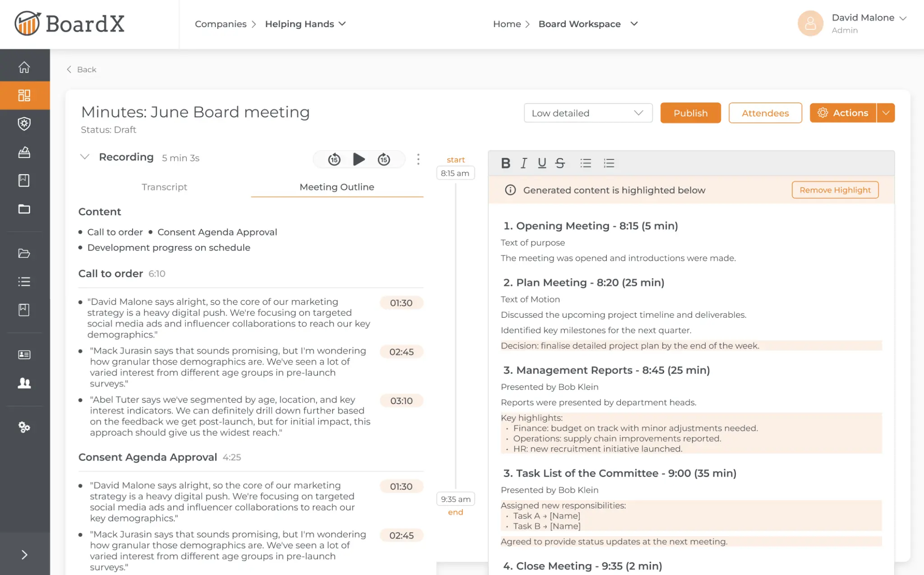This screenshot has width=924, height=575.
Task: Toggle underline formatting
Action: (x=541, y=163)
